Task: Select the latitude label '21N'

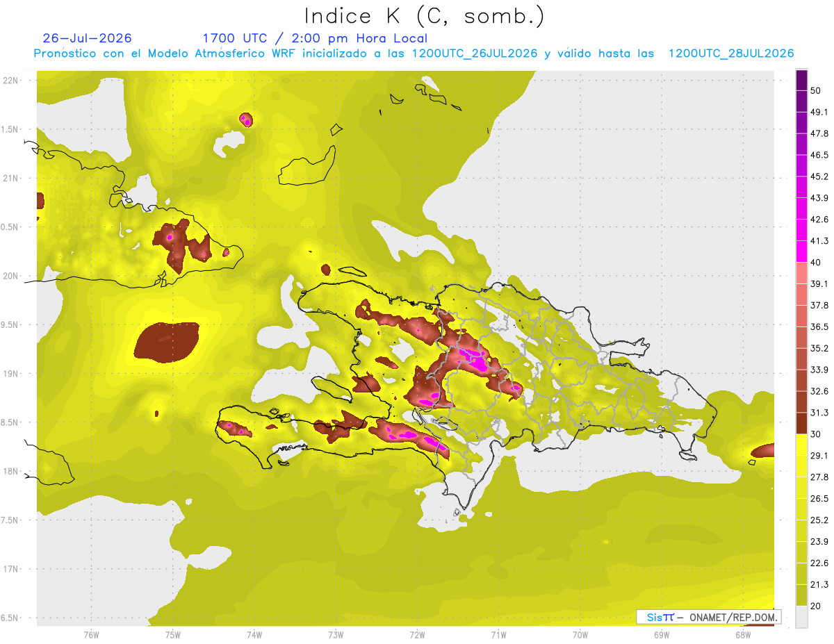Action: [x=12, y=179]
